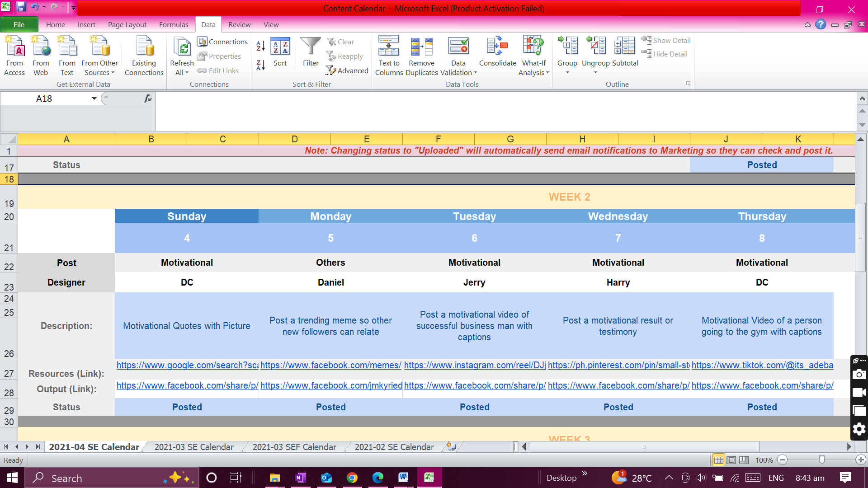The height and width of the screenshot is (488, 868).
Task: Open What-If Analysis dropdown
Action: tap(547, 73)
